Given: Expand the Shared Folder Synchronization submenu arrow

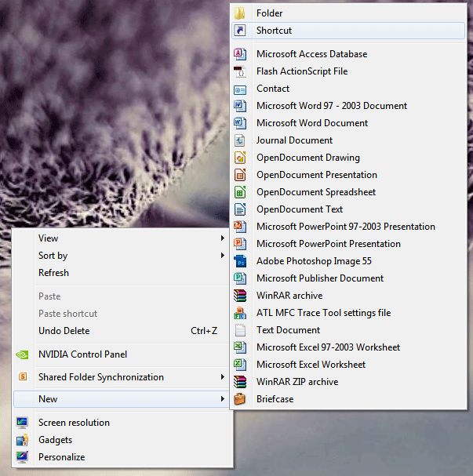Looking at the screenshot, I should click(223, 377).
